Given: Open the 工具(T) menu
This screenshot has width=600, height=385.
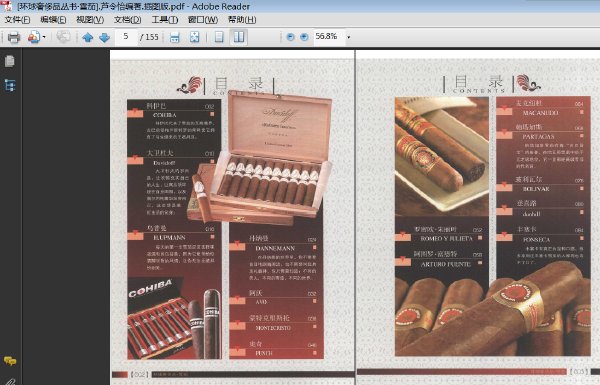Looking at the screenshot, I should 165,20.
